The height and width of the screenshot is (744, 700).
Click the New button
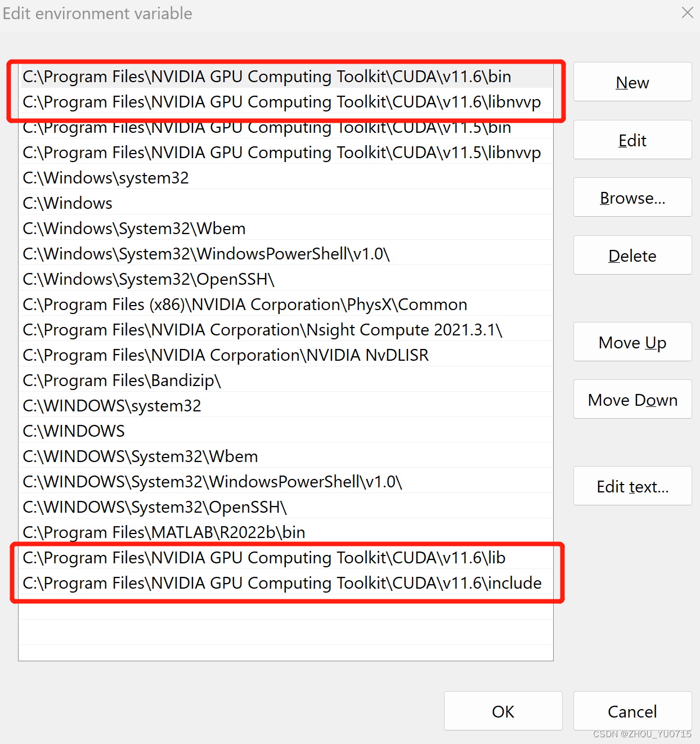click(632, 82)
